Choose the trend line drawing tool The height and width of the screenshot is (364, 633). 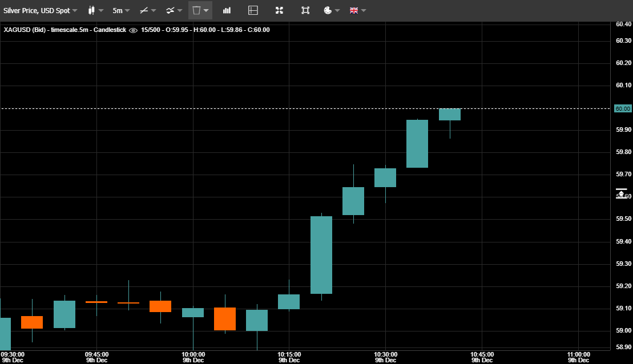[x=144, y=10]
